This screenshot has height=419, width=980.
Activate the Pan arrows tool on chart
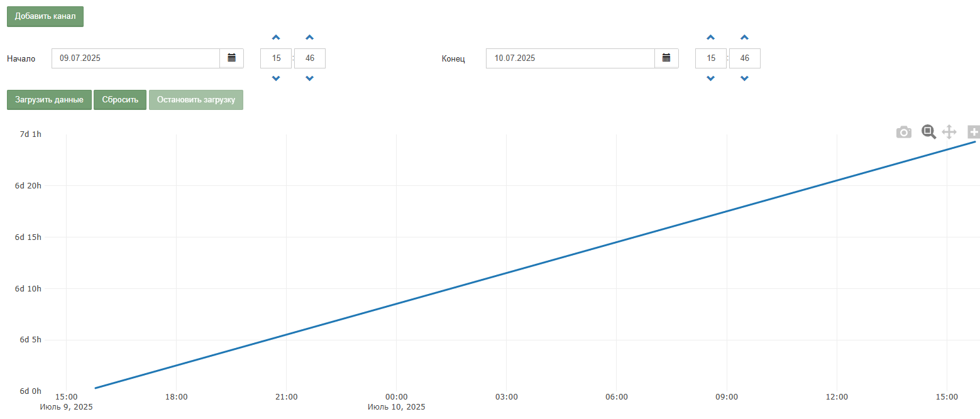tap(949, 132)
